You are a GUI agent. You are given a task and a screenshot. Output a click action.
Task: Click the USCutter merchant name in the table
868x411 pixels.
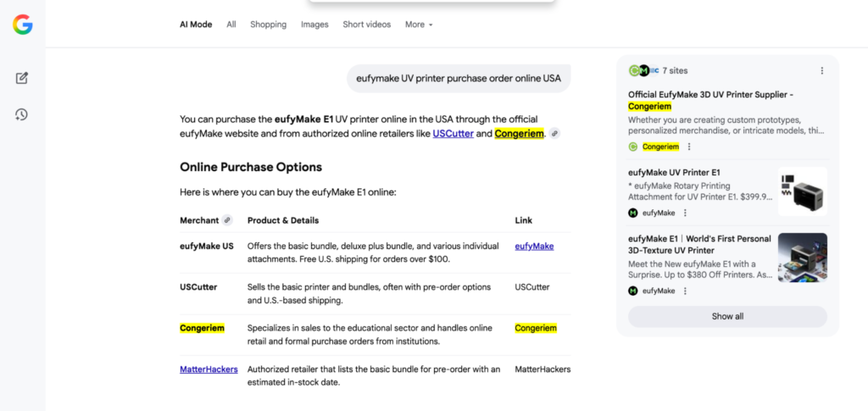tap(198, 287)
